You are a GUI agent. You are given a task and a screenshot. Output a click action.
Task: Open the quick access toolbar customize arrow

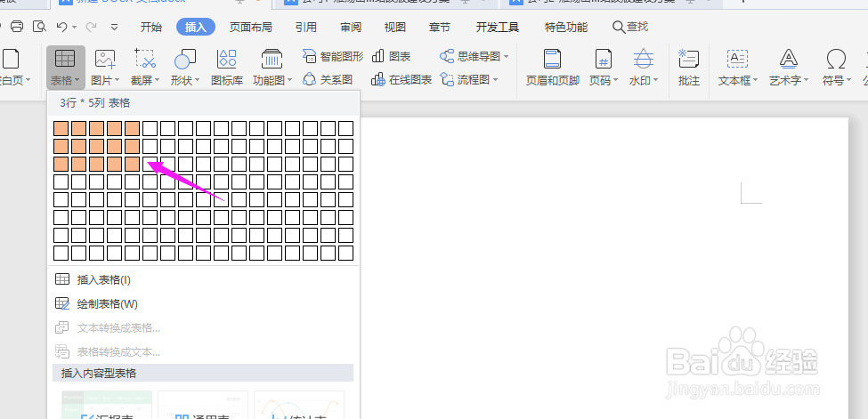[115, 27]
